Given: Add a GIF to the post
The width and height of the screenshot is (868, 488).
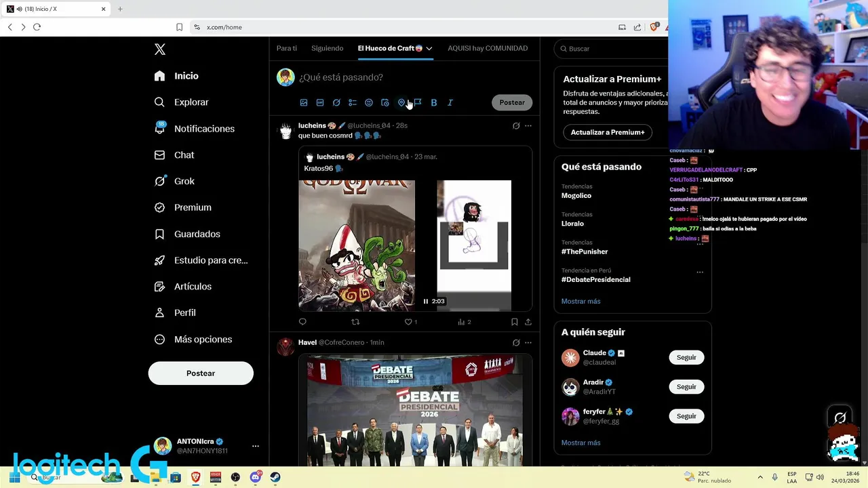Looking at the screenshot, I should [x=320, y=102].
